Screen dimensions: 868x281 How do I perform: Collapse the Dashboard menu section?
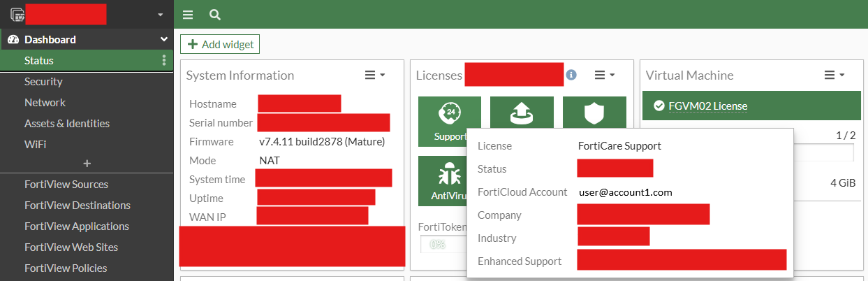[164, 40]
